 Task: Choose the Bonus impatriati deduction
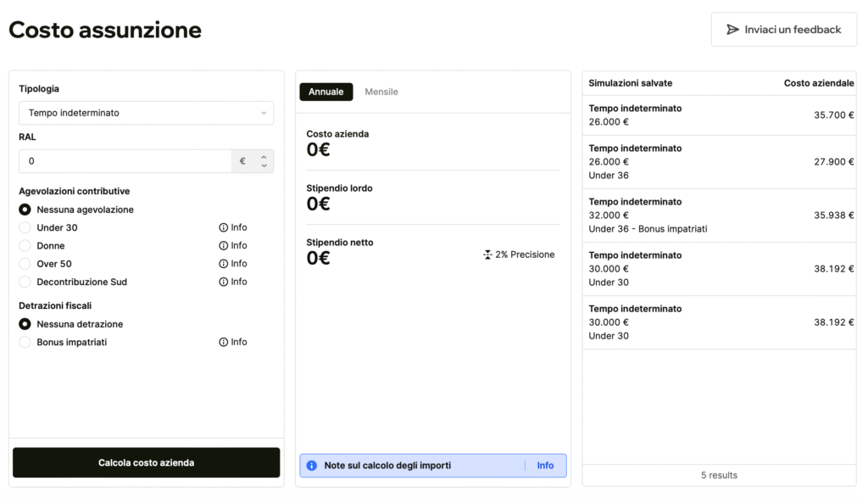(x=25, y=342)
